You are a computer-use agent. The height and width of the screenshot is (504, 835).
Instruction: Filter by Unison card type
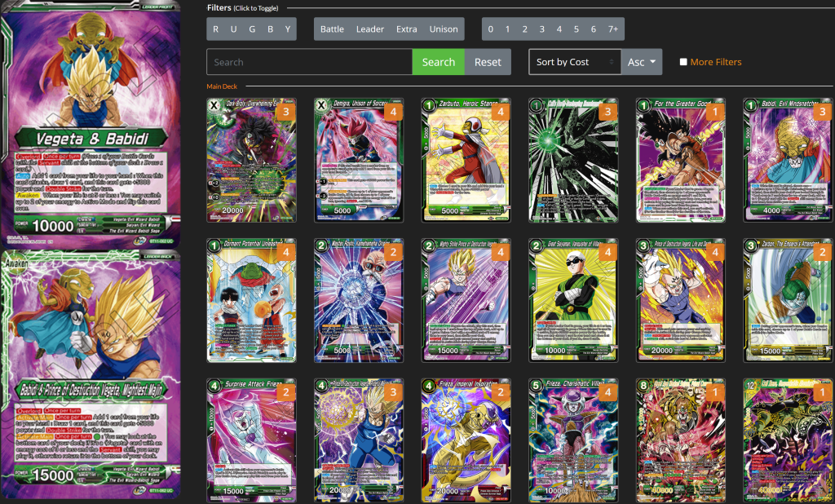[444, 29]
